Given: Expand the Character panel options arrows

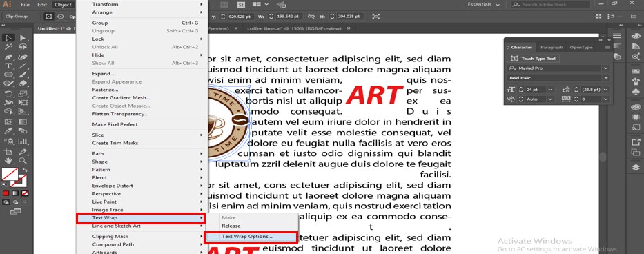Looking at the screenshot, I should pyautogui.click(x=507, y=48).
